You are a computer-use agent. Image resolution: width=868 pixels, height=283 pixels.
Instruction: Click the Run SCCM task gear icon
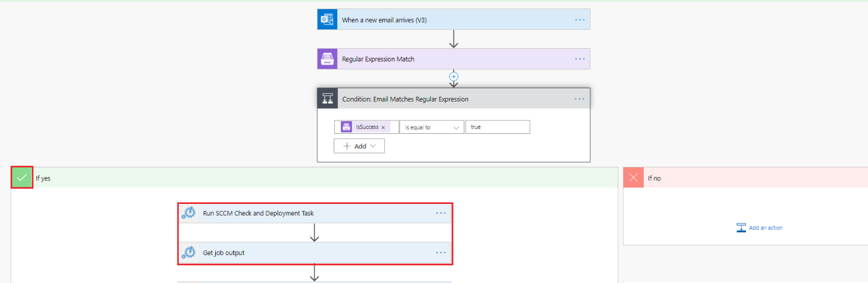188,213
